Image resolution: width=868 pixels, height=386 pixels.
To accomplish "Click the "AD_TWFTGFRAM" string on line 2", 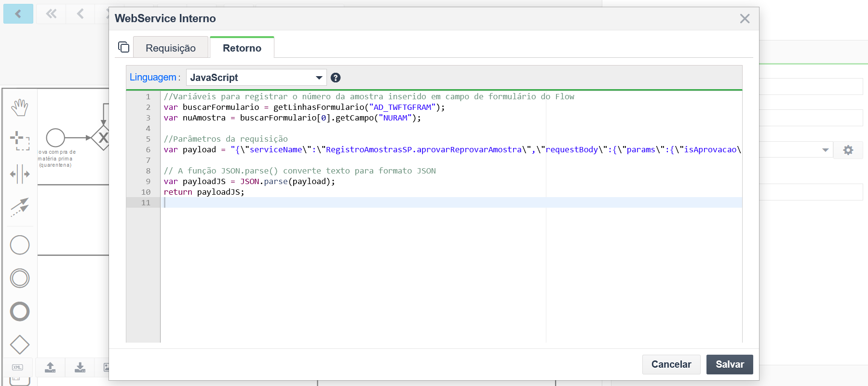I will pyautogui.click(x=402, y=107).
